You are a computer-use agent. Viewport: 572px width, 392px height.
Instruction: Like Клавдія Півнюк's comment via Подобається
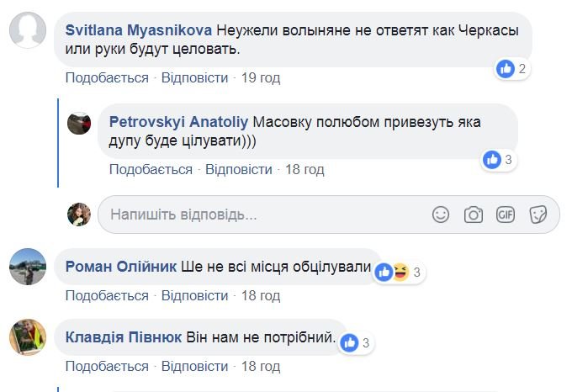[107, 367]
